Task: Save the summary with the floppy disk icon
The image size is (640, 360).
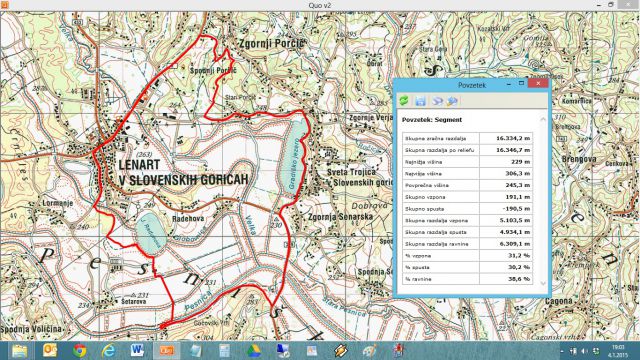Action: click(x=420, y=101)
